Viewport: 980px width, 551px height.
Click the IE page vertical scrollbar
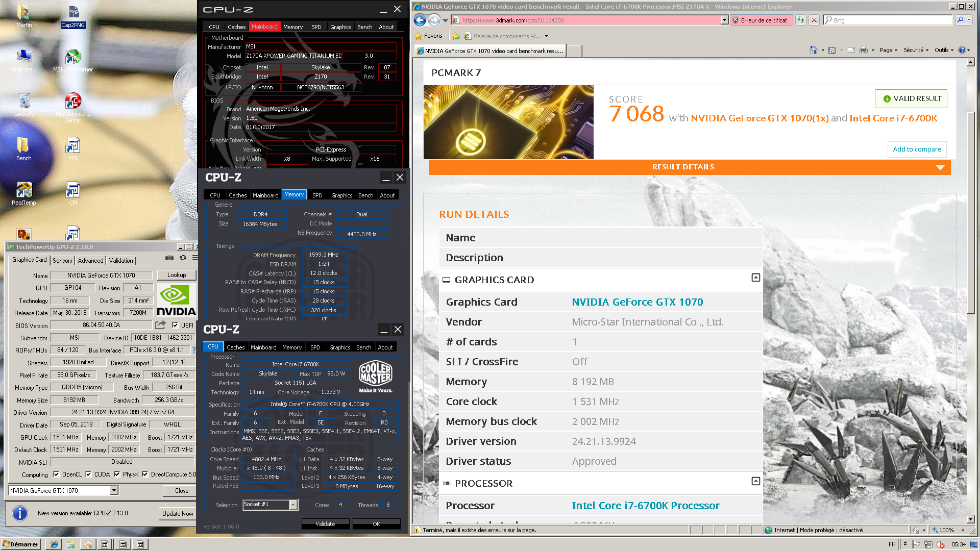pos(970,212)
